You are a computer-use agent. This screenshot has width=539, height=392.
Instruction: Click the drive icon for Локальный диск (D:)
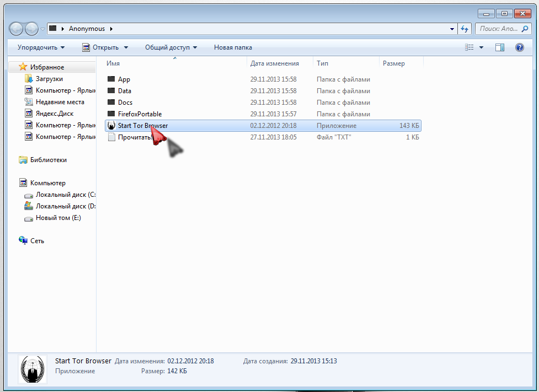(29, 206)
